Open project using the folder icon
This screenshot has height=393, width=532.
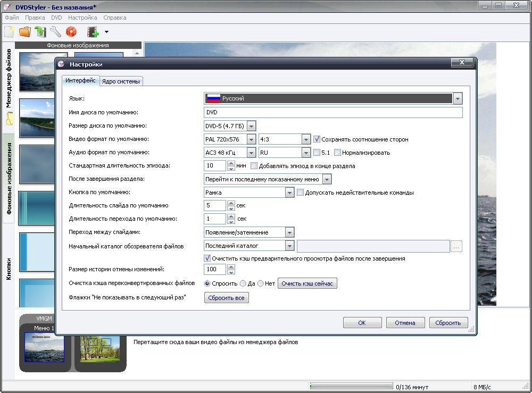point(25,32)
